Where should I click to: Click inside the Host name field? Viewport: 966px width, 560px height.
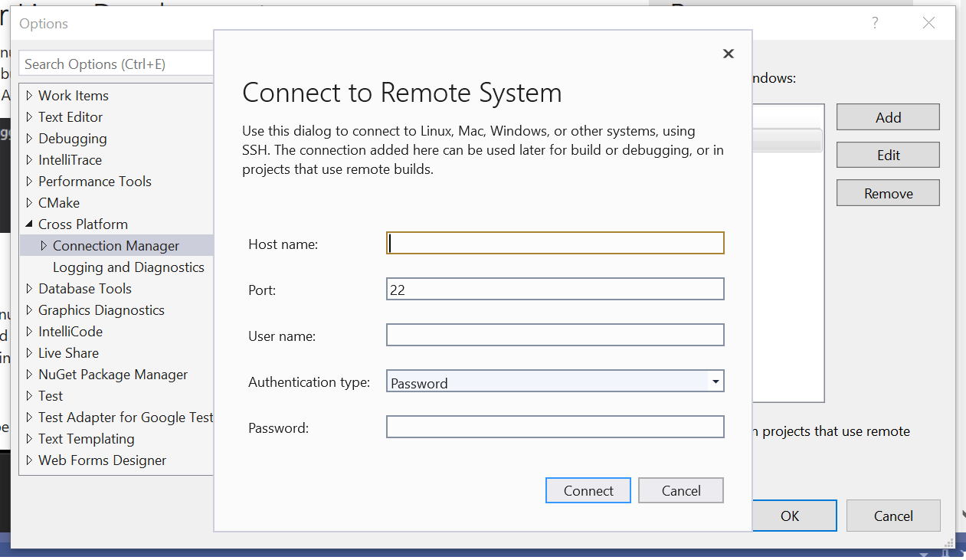[x=555, y=243]
